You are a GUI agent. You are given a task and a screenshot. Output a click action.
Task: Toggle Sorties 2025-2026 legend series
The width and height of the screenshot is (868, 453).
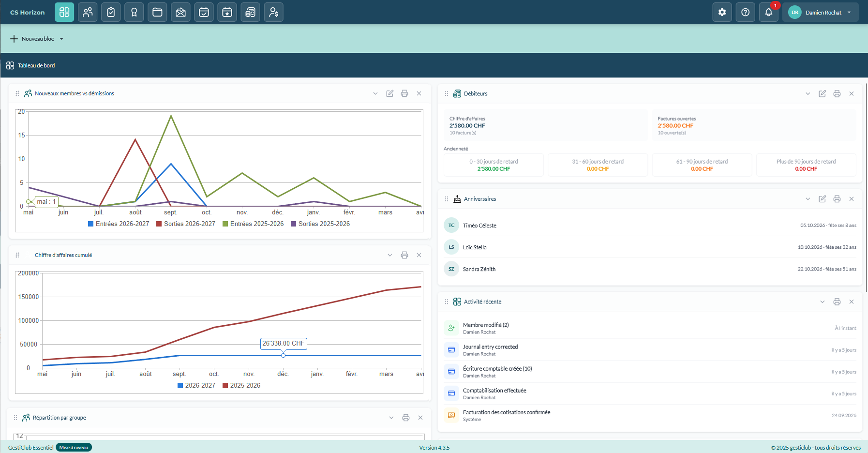(x=320, y=224)
